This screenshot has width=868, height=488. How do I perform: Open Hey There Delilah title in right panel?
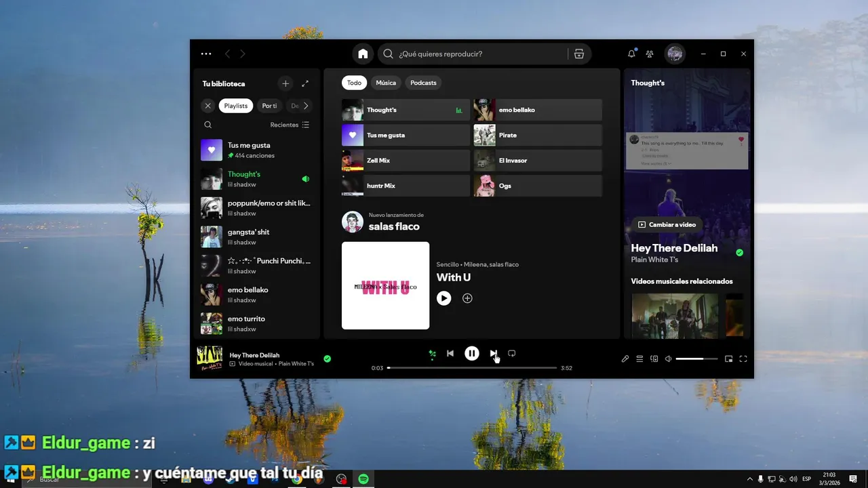(x=674, y=248)
